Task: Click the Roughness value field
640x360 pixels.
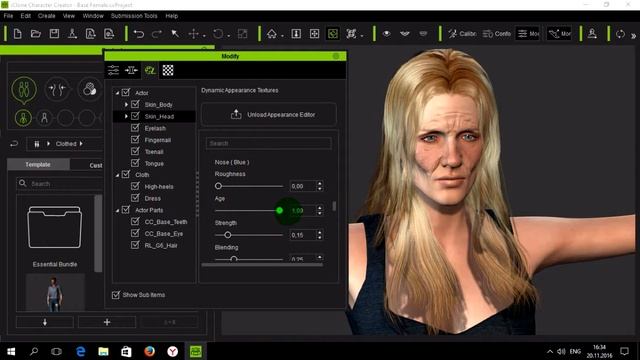Action: 302,186
